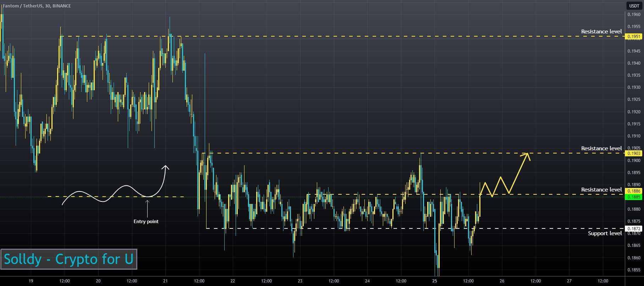
Task: Click the 0.1925 price axis value
Action: tap(634, 99)
